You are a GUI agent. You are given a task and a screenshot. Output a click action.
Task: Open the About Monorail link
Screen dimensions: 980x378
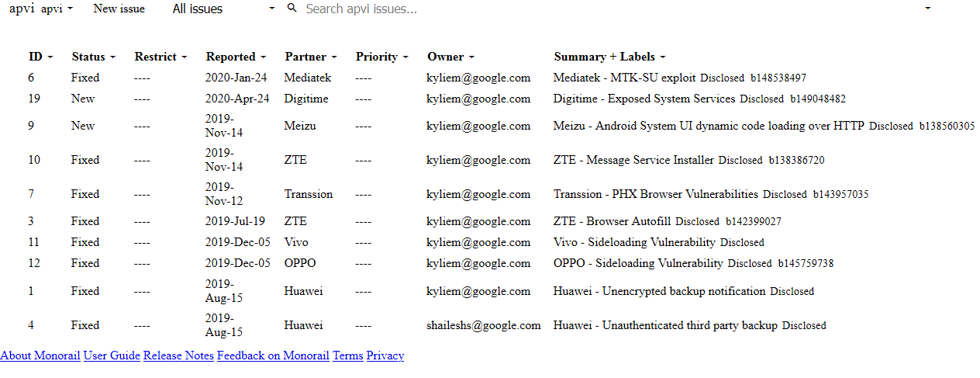pos(40,355)
